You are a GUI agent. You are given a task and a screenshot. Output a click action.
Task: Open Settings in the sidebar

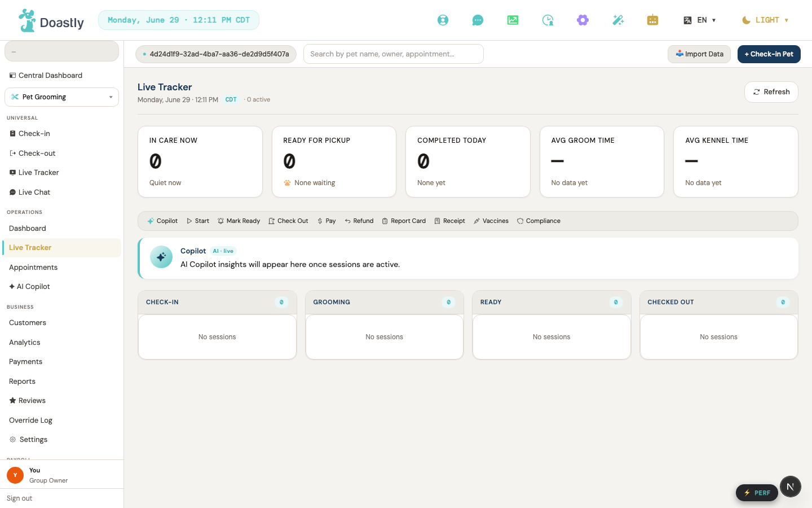coord(62,440)
